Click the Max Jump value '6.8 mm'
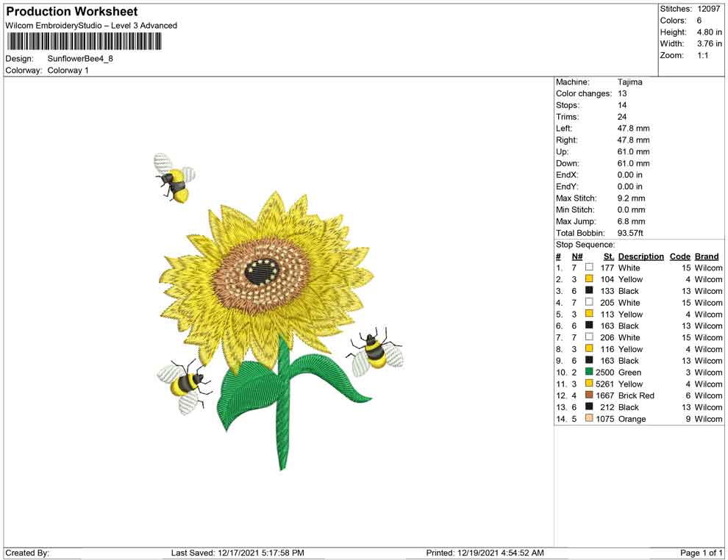The image size is (728, 560). tap(631, 221)
